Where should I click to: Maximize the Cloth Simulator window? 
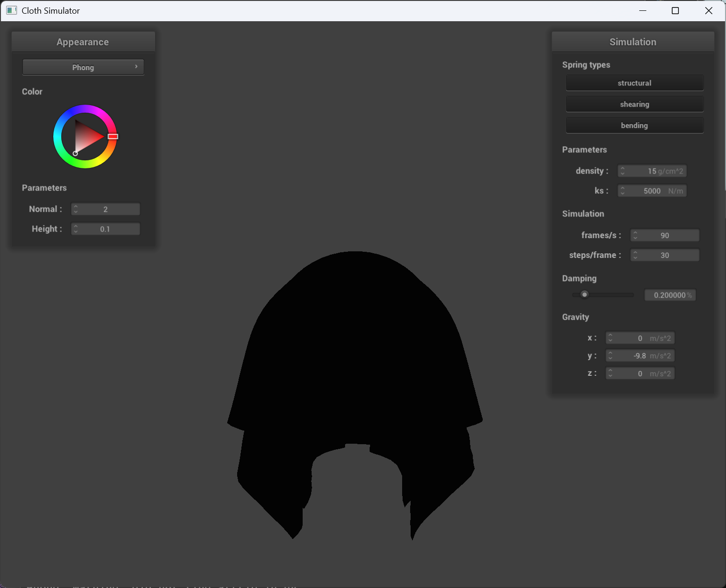pyautogui.click(x=675, y=10)
